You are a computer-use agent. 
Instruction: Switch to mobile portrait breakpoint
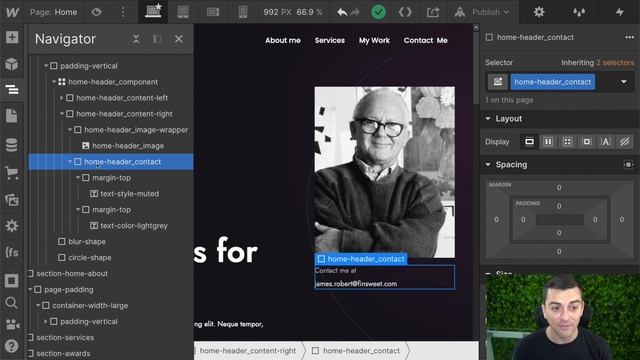point(243,12)
